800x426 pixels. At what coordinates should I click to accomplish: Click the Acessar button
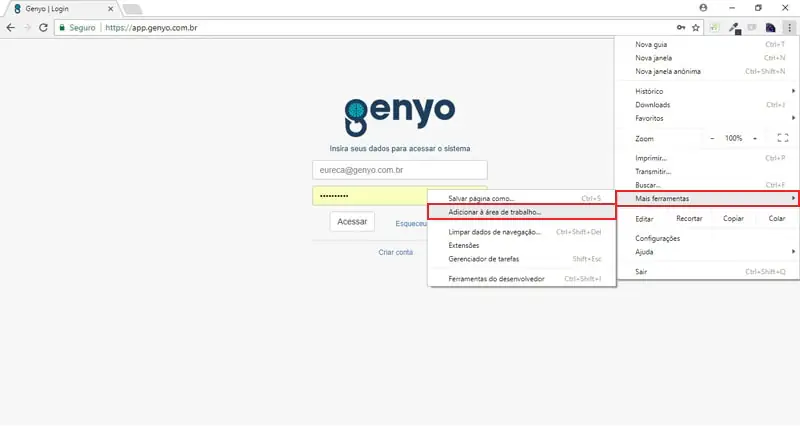[352, 221]
